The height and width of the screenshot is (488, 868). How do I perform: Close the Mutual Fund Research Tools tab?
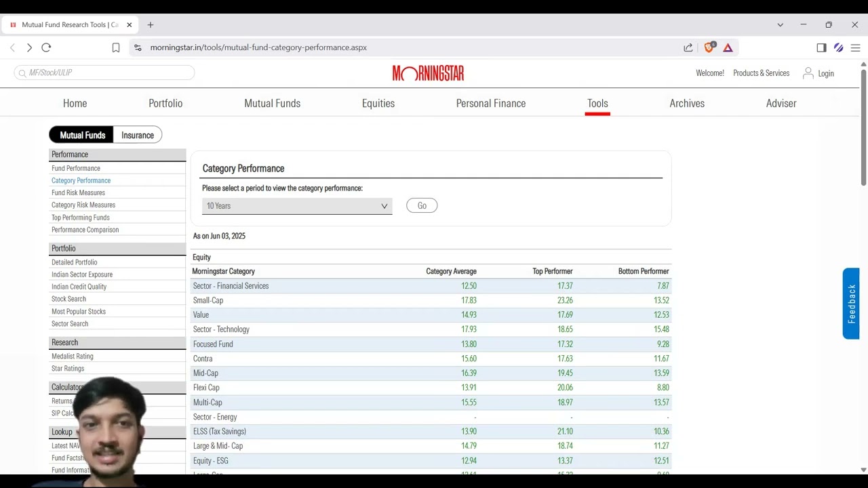click(x=130, y=25)
